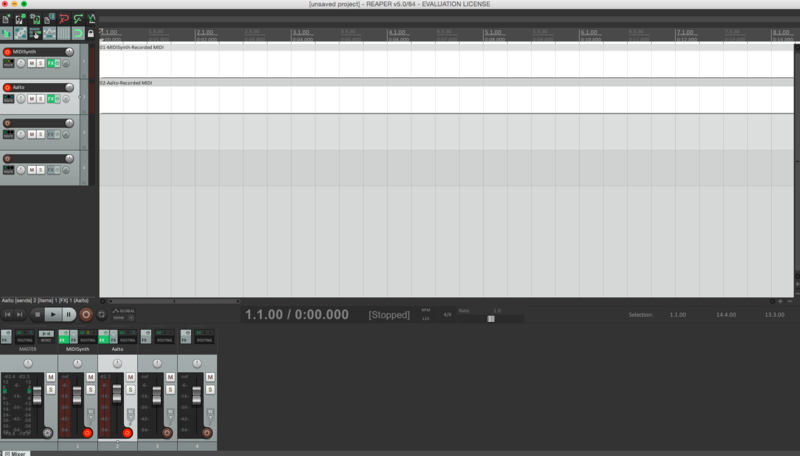The image size is (800, 456).
Task: Disarm record on MIDISynth track header
Action: (7, 52)
